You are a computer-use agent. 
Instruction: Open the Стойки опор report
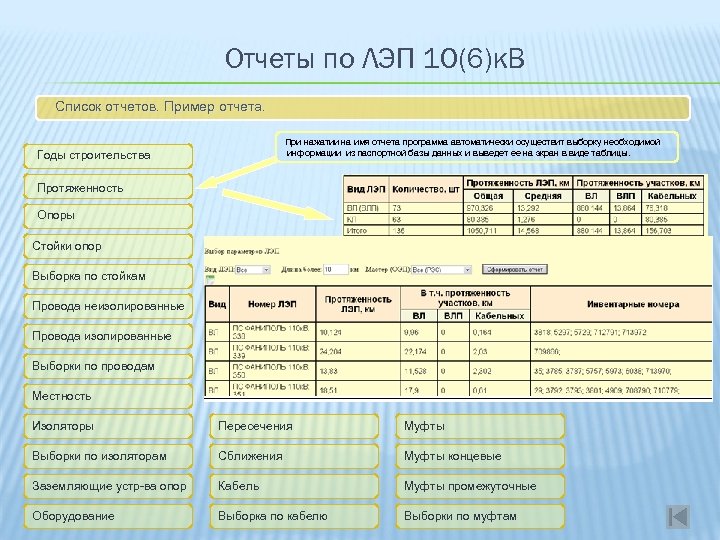108,246
